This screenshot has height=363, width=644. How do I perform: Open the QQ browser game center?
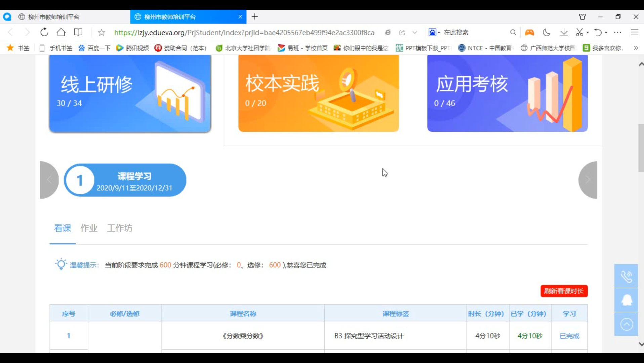(x=530, y=32)
